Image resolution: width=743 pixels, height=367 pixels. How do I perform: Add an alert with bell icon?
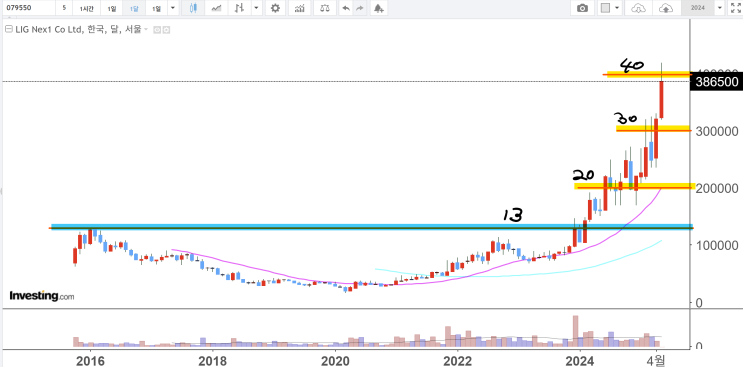378,8
